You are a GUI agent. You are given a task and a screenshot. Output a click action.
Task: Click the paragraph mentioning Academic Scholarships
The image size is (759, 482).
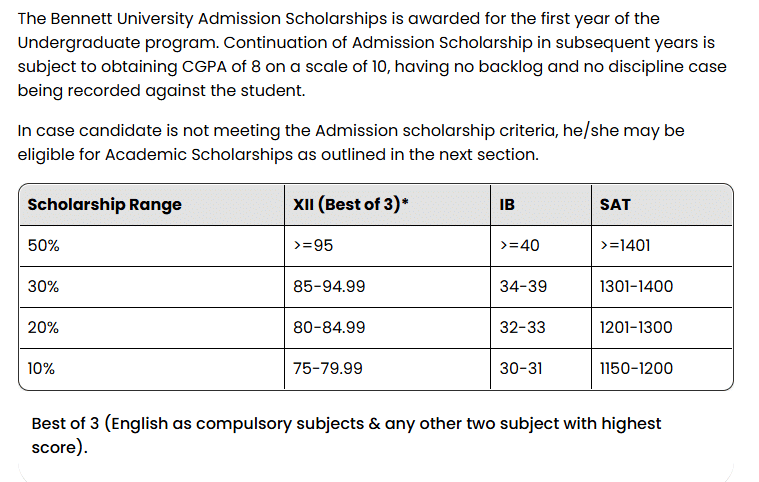coord(350,144)
